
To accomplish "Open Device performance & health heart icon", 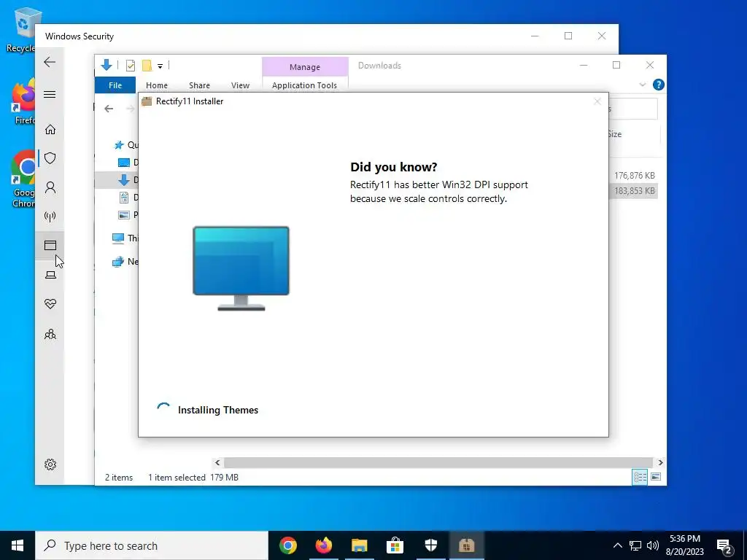I will point(50,304).
